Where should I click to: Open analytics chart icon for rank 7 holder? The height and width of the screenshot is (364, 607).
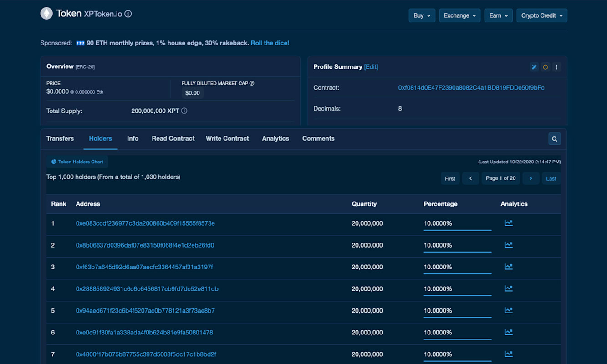509,354
